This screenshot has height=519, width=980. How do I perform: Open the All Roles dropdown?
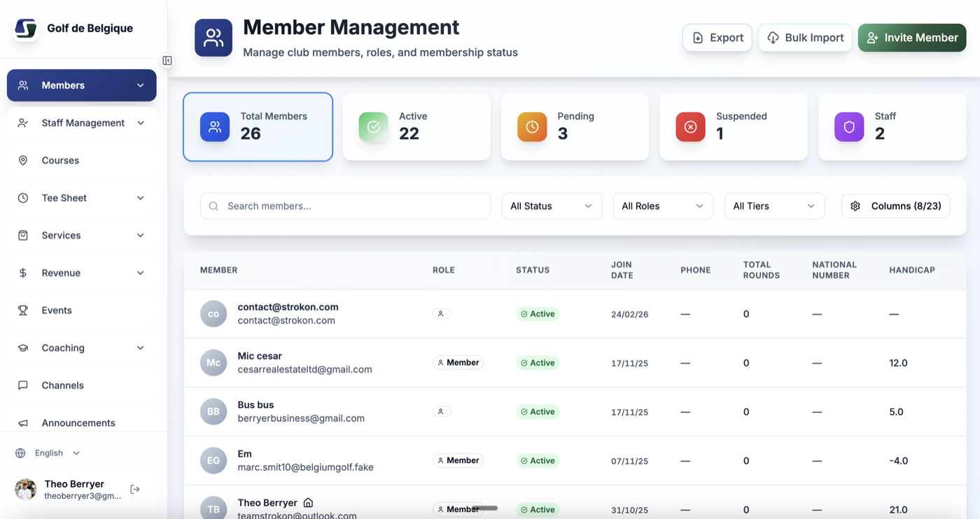coord(663,206)
